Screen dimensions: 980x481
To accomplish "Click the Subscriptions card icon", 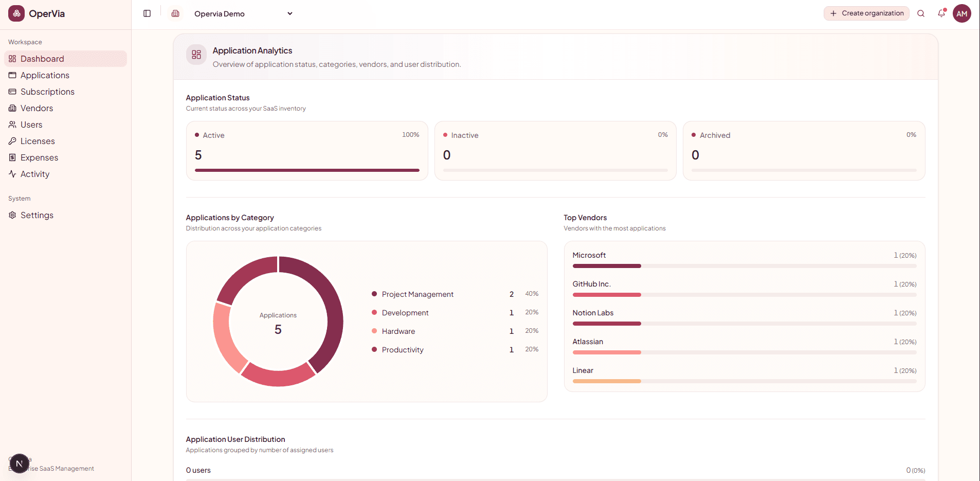I will coord(12,92).
